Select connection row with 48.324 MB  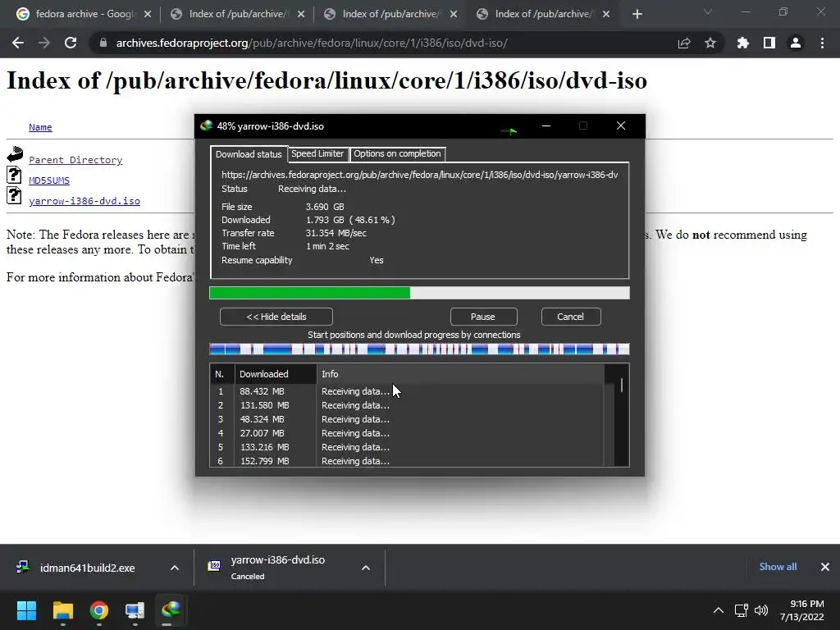[x=407, y=419]
